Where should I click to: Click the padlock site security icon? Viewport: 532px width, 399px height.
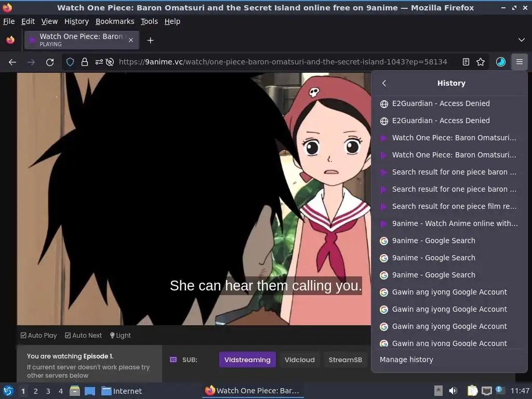coord(85,62)
